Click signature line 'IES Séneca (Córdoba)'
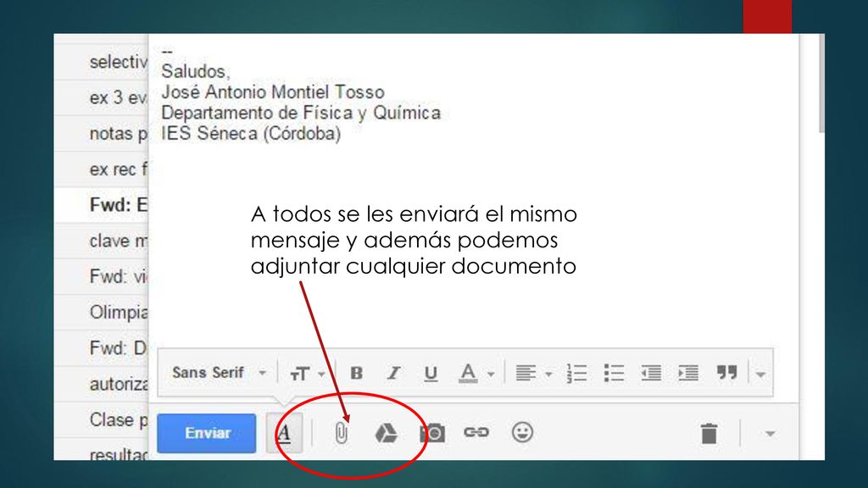868x488 pixels. [x=251, y=133]
